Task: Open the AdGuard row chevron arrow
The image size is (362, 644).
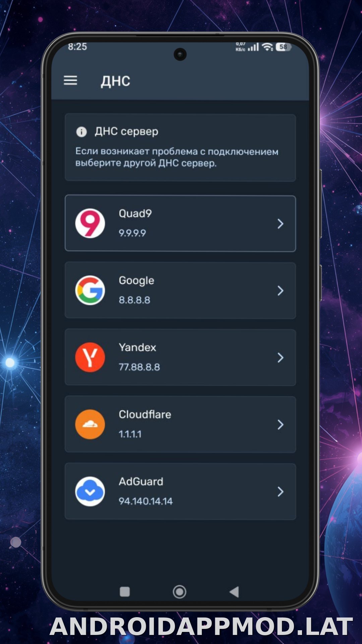Action: 281,492
